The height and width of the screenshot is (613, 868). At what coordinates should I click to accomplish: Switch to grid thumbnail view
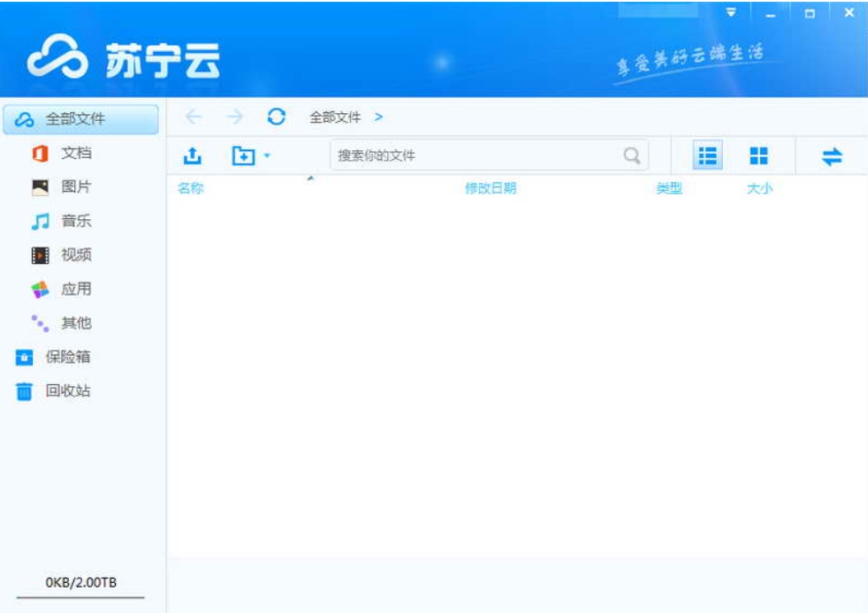(758, 155)
